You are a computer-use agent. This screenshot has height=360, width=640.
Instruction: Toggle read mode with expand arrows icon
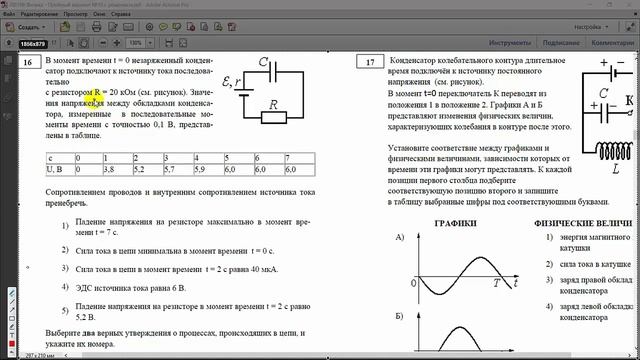(631, 27)
